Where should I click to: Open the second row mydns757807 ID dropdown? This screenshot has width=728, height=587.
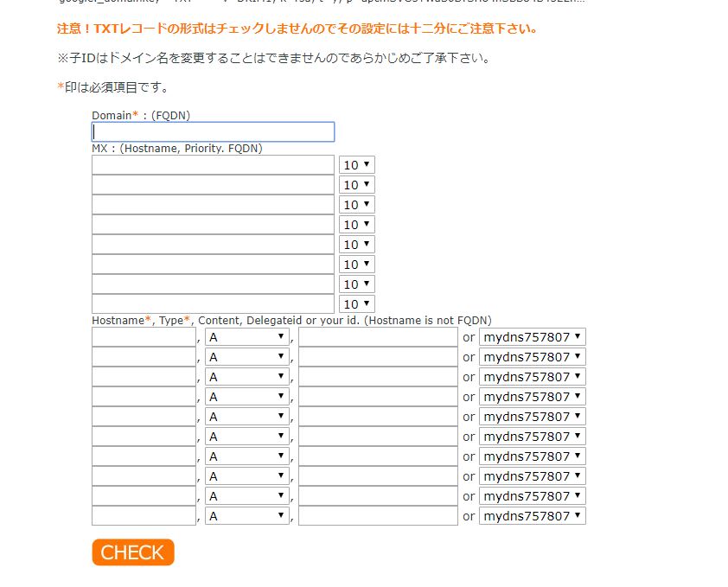tap(532, 357)
